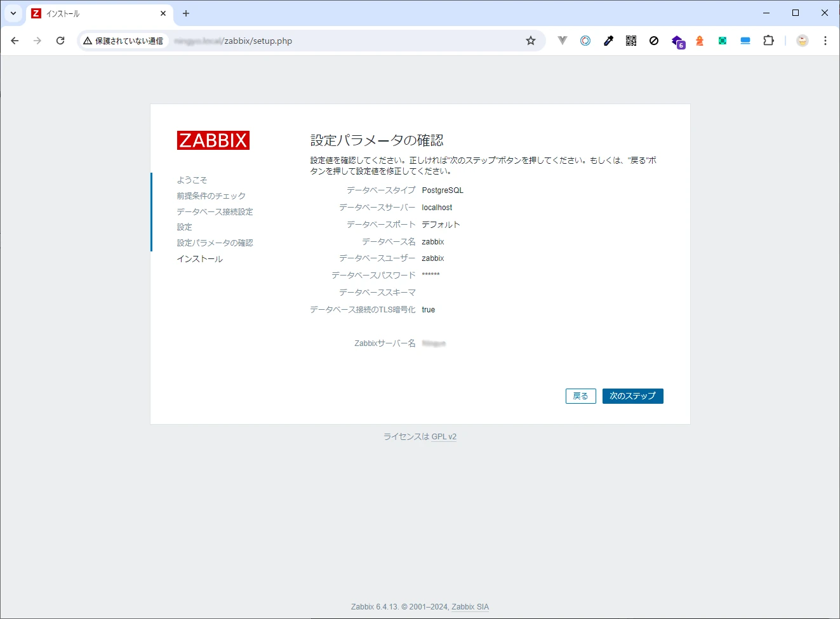This screenshot has height=619, width=840.
Task: Open the Chrome three-dot menu
Action: pos(825,41)
